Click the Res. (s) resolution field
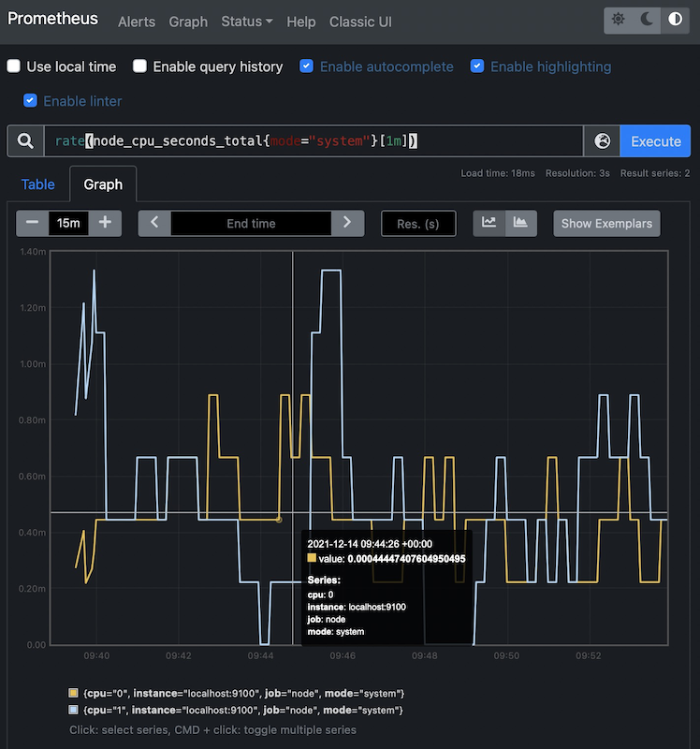This screenshot has height=749, width=700. click(418, 223)
